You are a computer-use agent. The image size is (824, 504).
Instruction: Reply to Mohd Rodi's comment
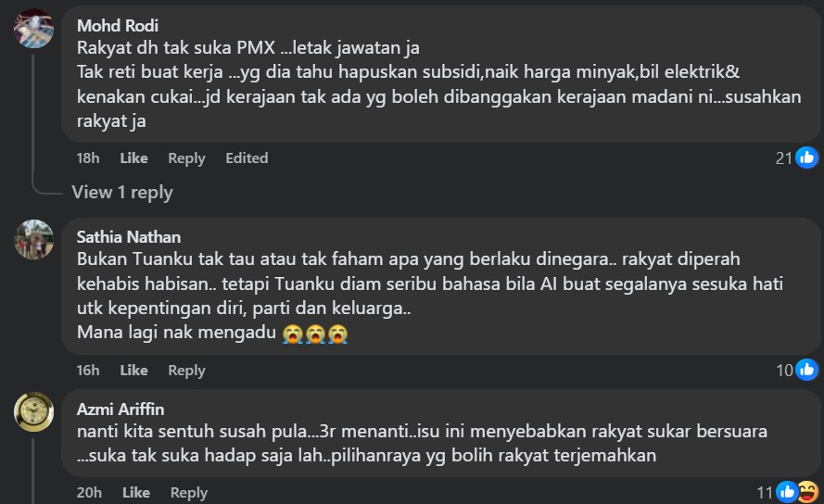click(186, 158)
